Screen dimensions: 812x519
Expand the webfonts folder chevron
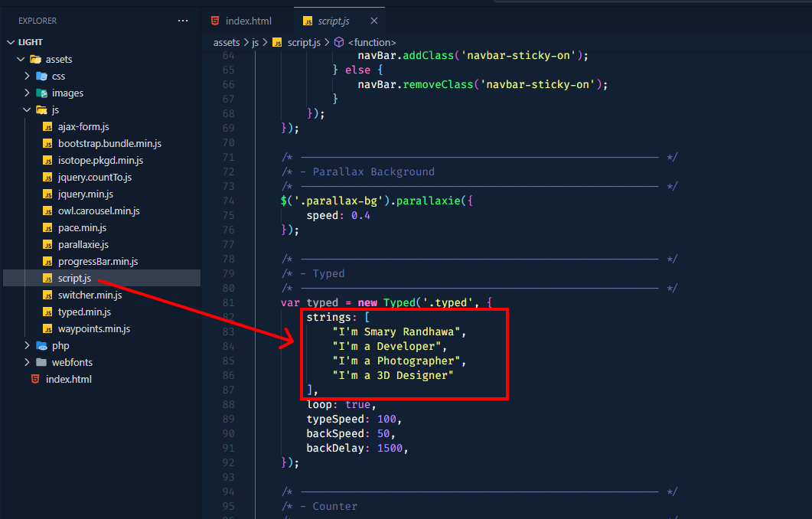(27, 362)
